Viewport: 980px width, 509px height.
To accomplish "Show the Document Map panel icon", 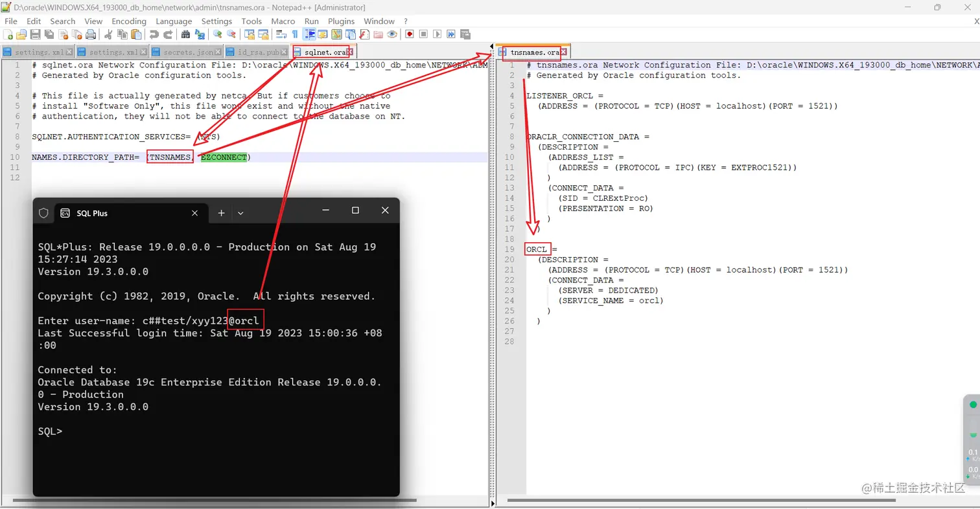I will coord(337,34).
